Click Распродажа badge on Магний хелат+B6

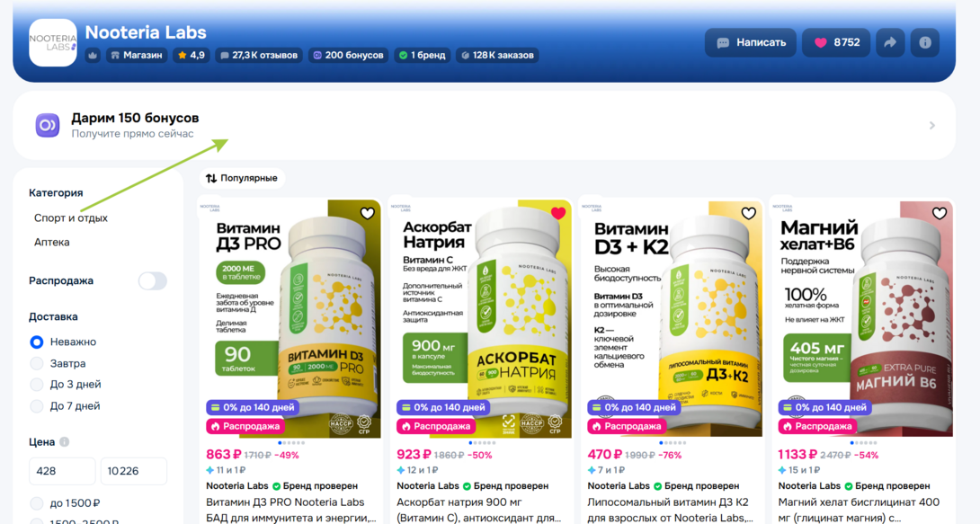(817, 426)
